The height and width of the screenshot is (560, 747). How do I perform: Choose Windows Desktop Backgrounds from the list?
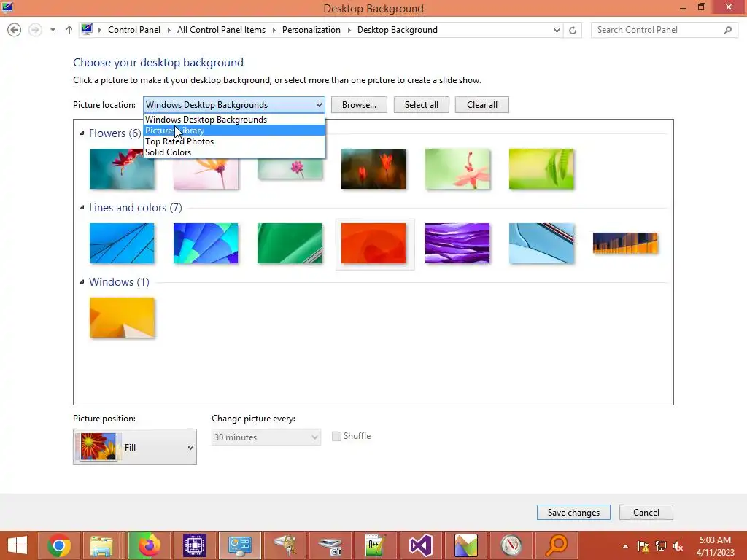234,120
